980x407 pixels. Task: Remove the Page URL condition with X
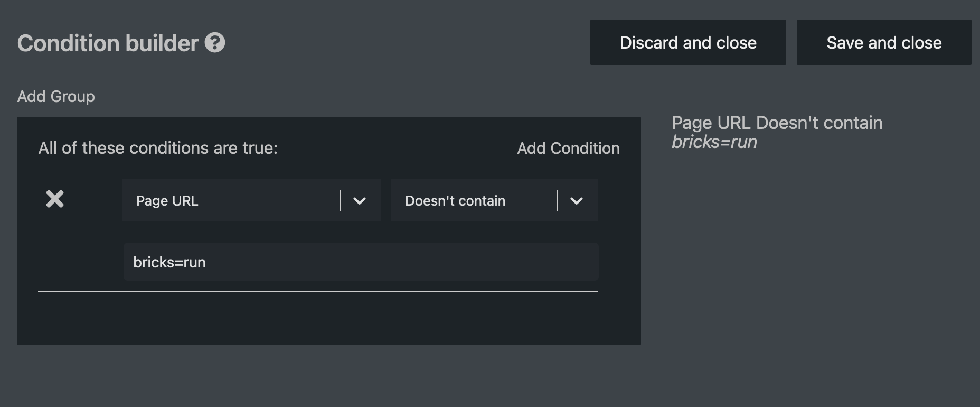point(55,199)
